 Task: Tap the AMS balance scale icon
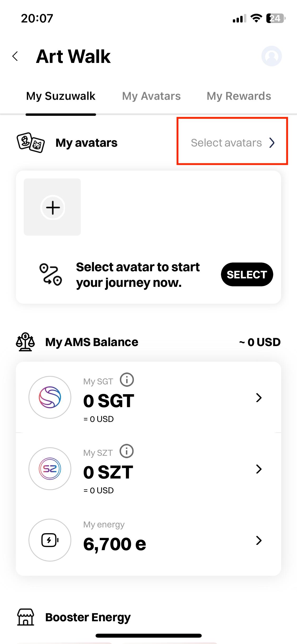click(x=25, y=342)
